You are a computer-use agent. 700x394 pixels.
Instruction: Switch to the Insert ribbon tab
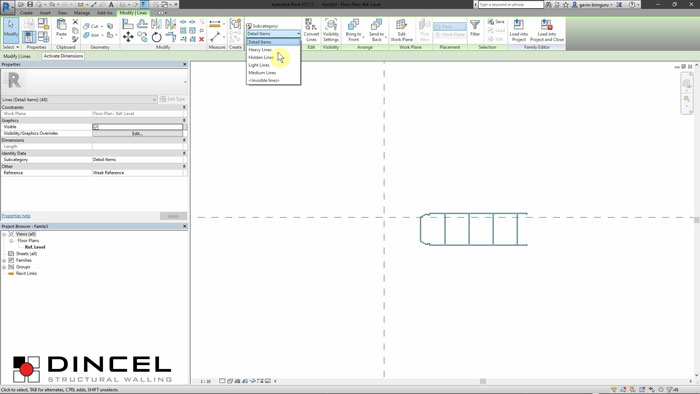click(45, 13)
